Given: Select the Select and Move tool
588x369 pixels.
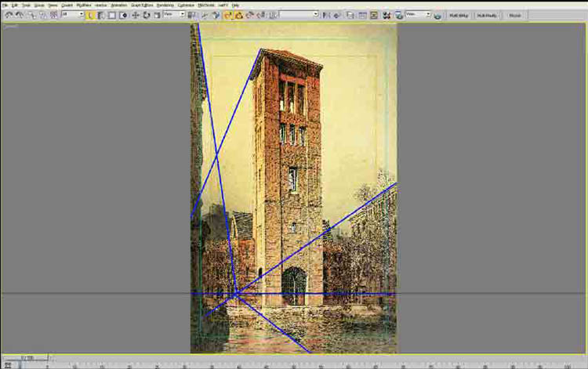Looking at the screenshot, I should pyautogui.click(x=136, y=15).
